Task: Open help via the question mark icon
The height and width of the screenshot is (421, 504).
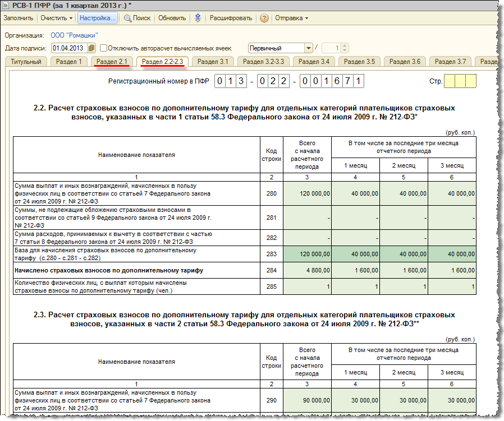Action: click(264, 18)
